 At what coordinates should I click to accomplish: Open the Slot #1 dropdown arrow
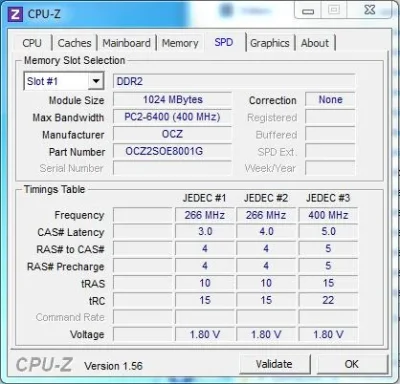pos(96,81)
